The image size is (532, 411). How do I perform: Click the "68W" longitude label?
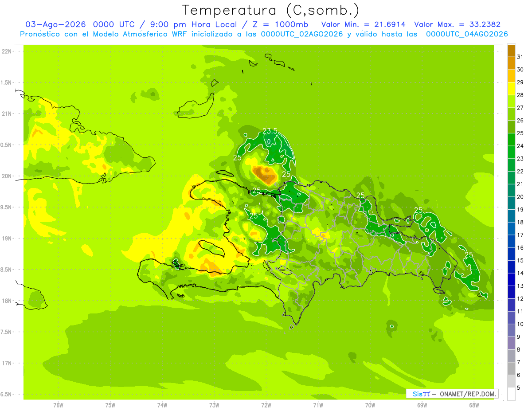tap(474, 405)
